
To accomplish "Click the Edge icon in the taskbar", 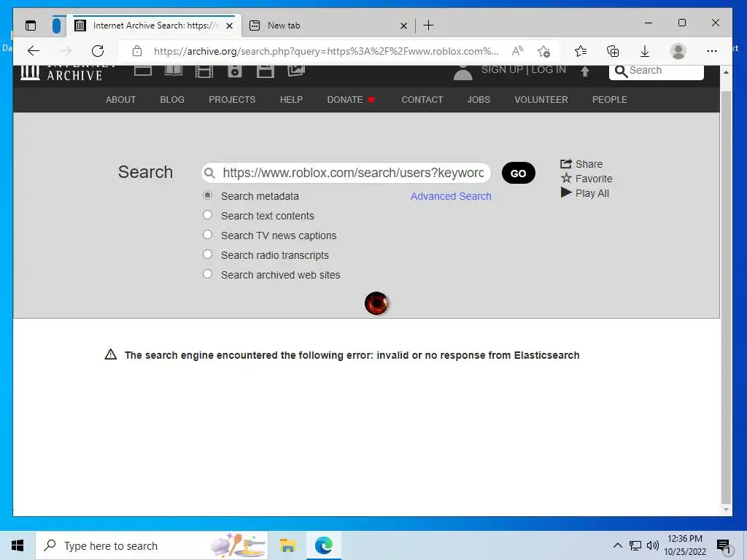I will pyautogui.click(x=323, y=545).
